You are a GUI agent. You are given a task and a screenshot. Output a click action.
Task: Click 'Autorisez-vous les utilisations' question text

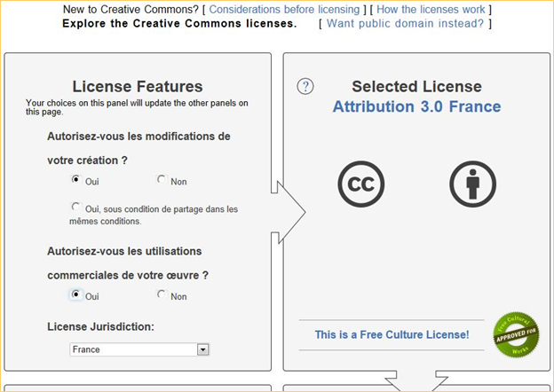pyautogui.click(x=124, y=251)
